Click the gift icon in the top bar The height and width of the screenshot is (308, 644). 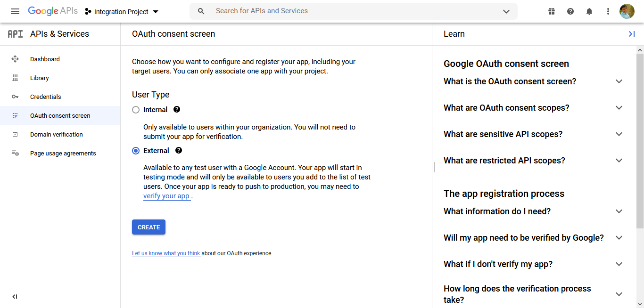(x=552, y=11)
